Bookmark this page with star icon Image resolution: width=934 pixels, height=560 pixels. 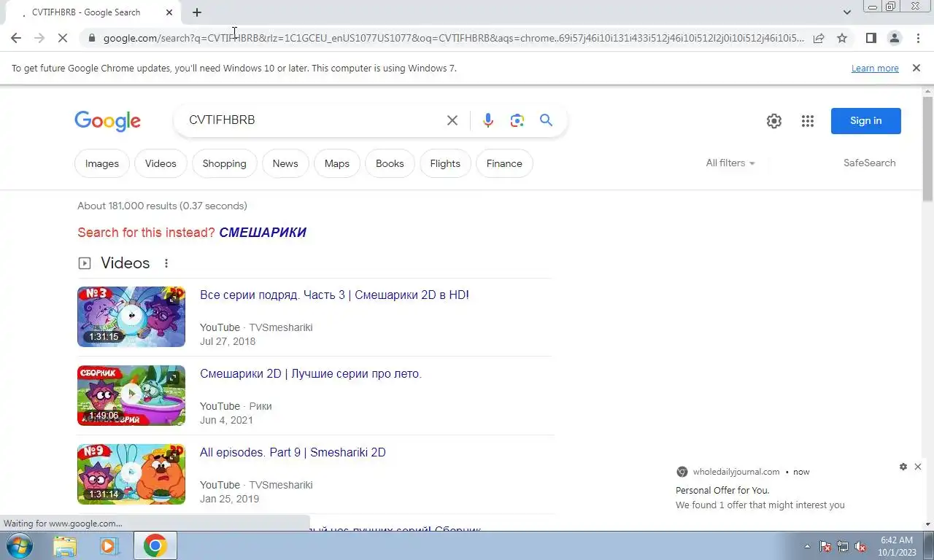(x=842, y=38)
